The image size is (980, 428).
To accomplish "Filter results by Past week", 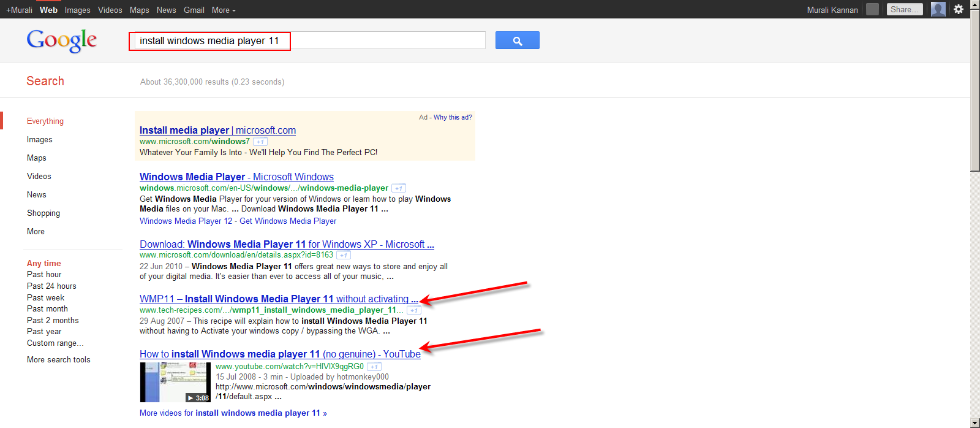I will [x=45, y=298].
